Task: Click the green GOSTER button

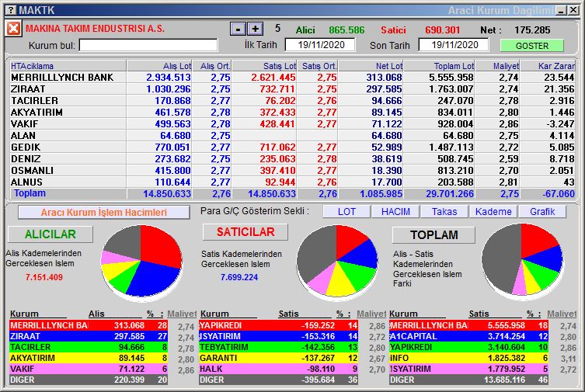Action: (x=532, y=46)
